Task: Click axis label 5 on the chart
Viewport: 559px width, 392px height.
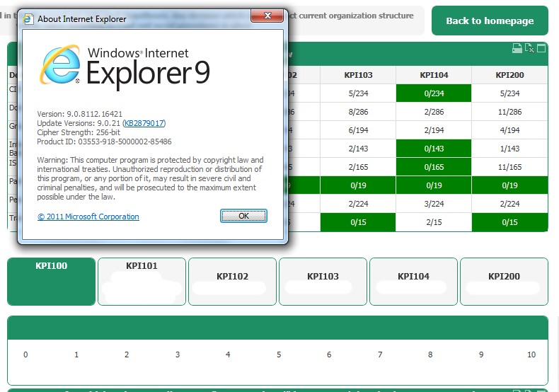Action: click(x=279, y=354)
